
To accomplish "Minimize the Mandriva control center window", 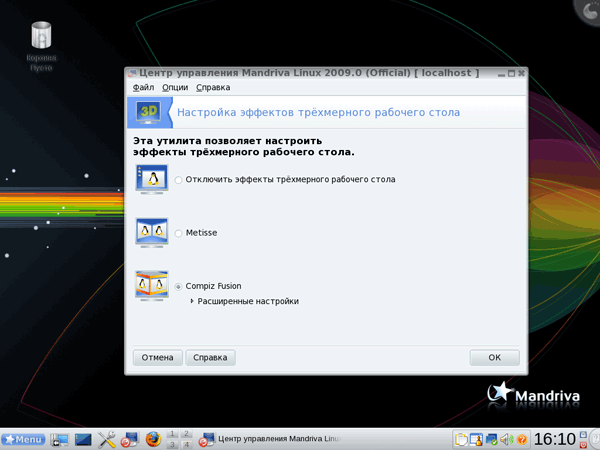I will 501,73.
